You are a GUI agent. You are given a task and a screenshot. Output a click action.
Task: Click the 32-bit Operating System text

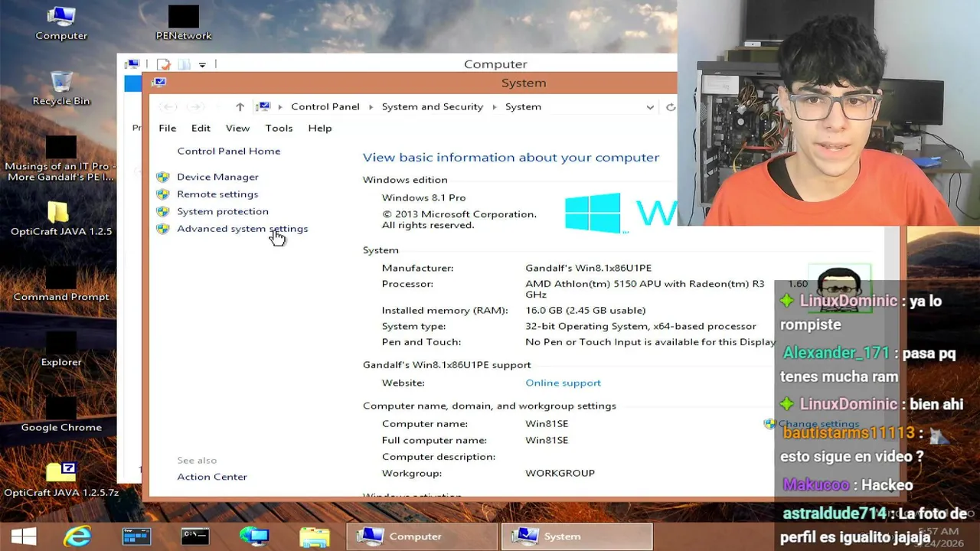click(640, 326)
